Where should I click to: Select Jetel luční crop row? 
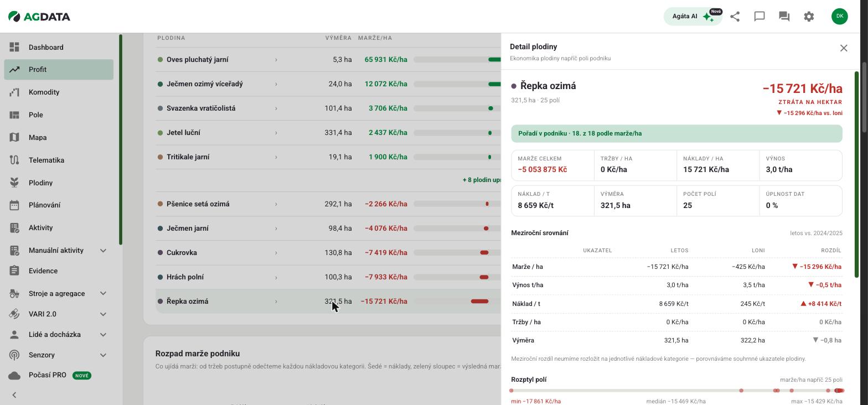(328, 133)
